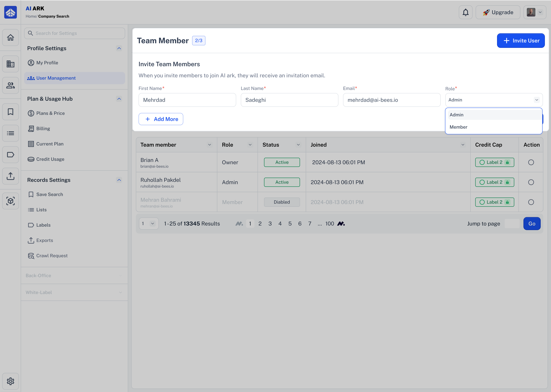Open the Companies building icon in left rail
Image resolution: width=551 pixels, height=392 pixels.
pyautogui.click(x=10, y=64)
